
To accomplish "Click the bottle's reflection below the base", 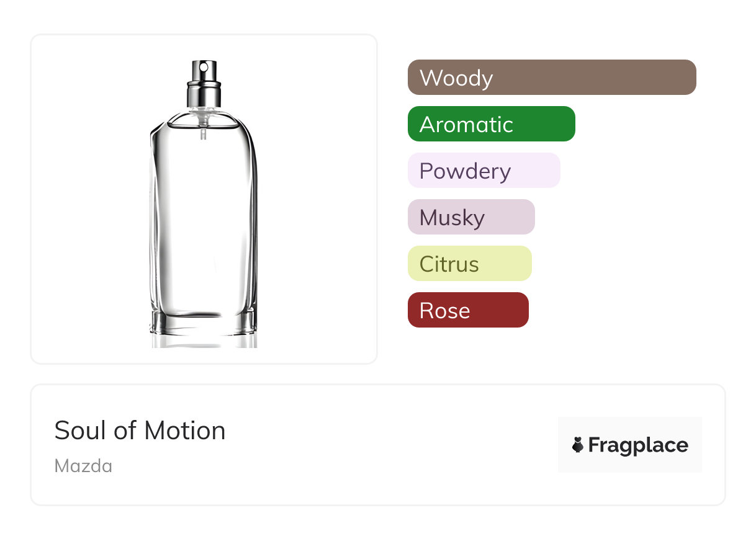I will coord(204,340).
